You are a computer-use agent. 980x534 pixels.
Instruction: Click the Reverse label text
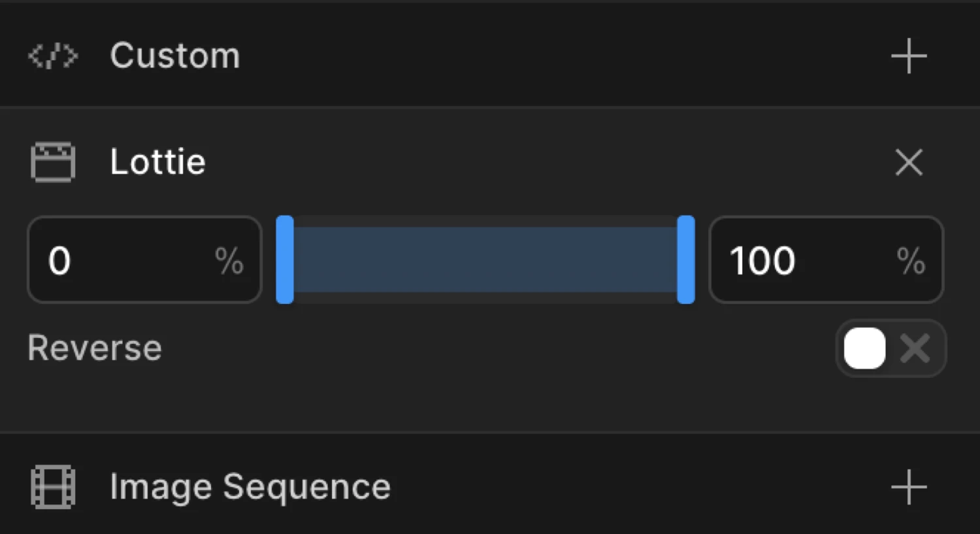pyautogui.click(x=94, y=348)
